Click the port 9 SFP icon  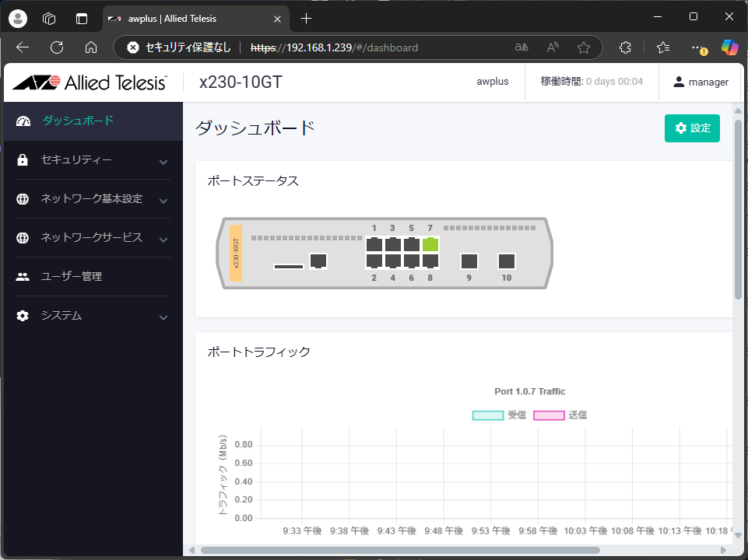coord(469,261)
